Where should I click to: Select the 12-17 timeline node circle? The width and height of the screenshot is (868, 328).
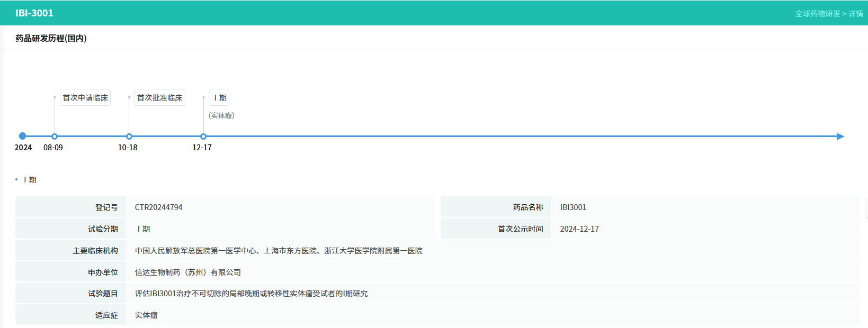tap(203, 136)
